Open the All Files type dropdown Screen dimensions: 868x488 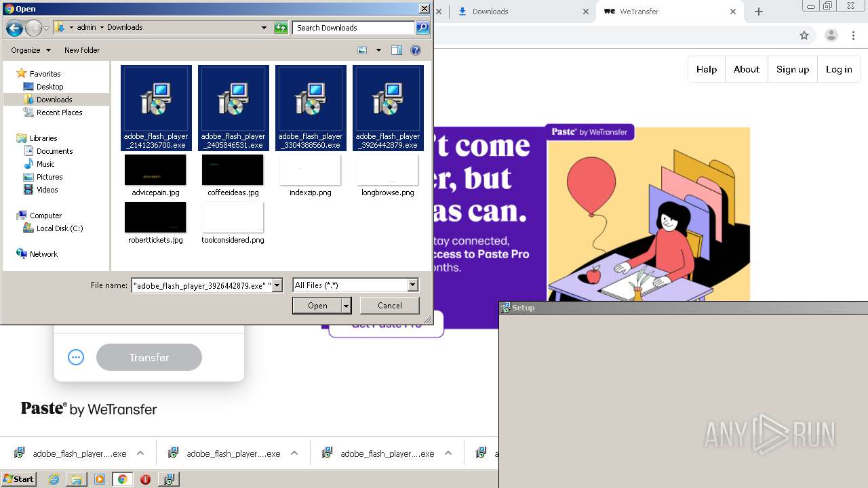[x=355, y=285]
